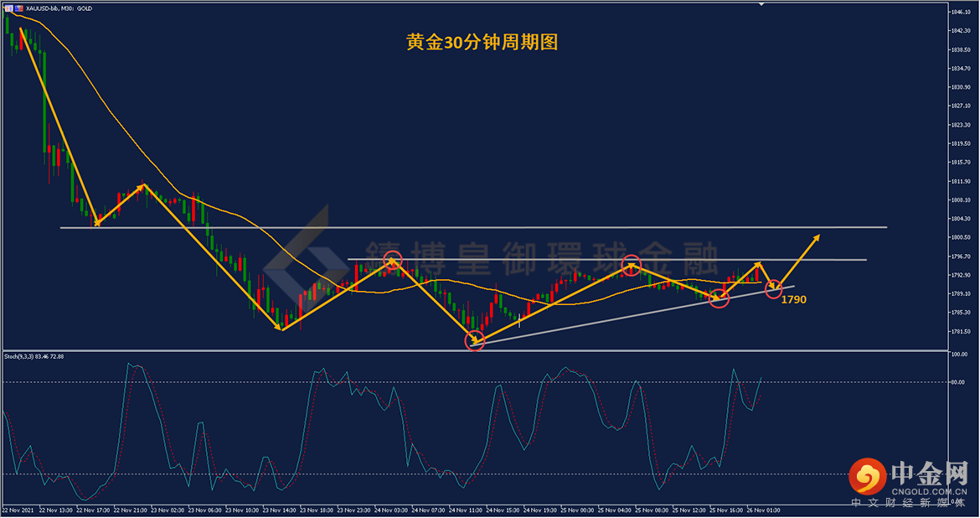Click the 1804.30 price axis label

(961, 218)
